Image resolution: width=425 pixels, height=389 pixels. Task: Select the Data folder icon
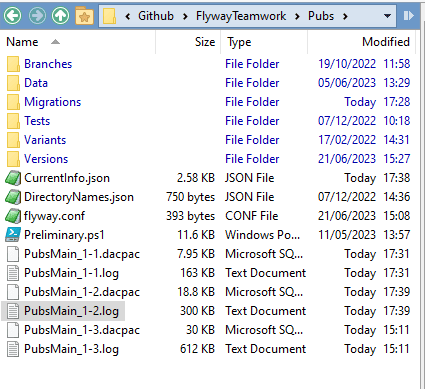click(x=13, y=83)
